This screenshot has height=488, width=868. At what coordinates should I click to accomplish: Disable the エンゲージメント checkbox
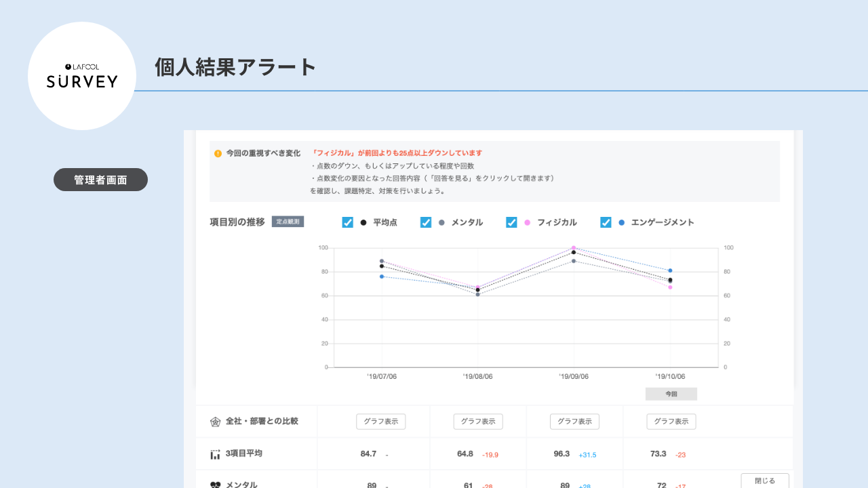pos(606,222)
